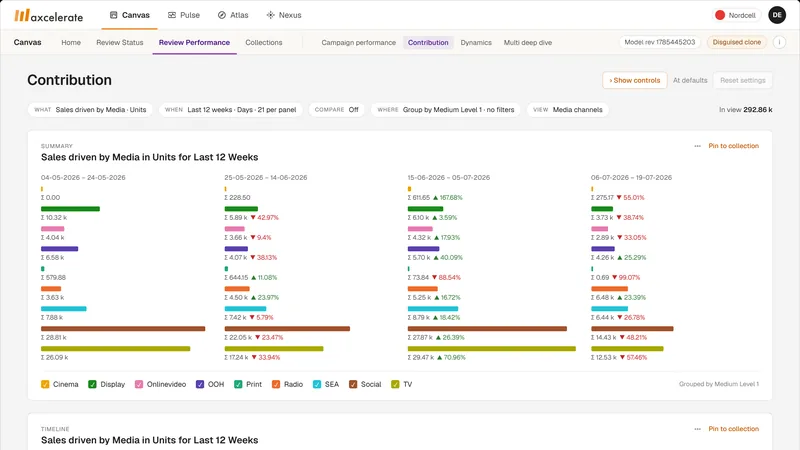Click the Canvas section label
Image resolution: width=800 pixels, height=450 pixels.
(x=28, y=42)
